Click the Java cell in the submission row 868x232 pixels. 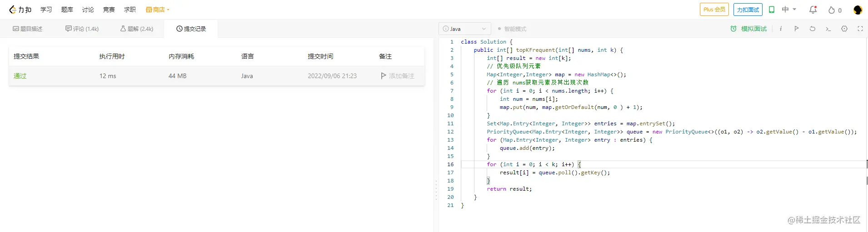[247, 76]
